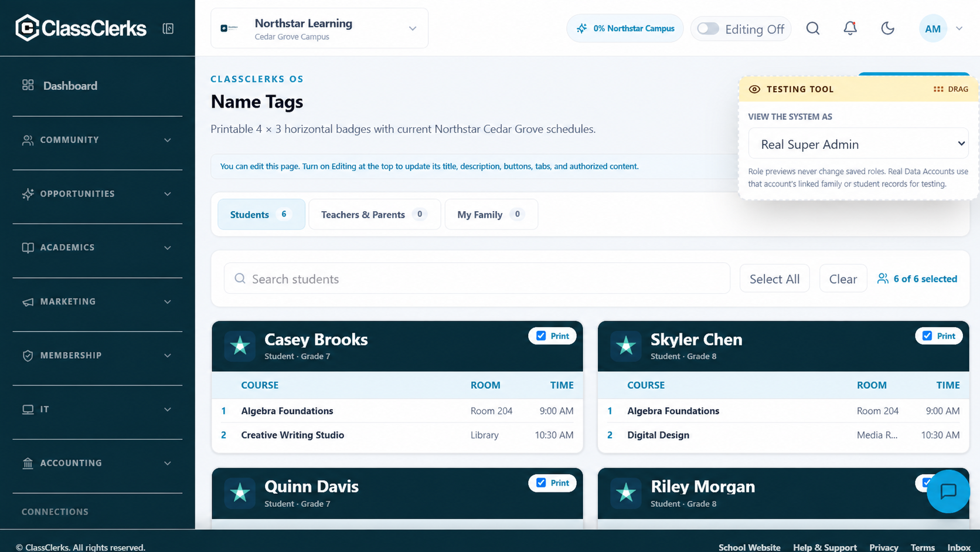Viewport: 980px width, 552px height.
Task: Open Dashboard grid icon
Action: (28, 85)
